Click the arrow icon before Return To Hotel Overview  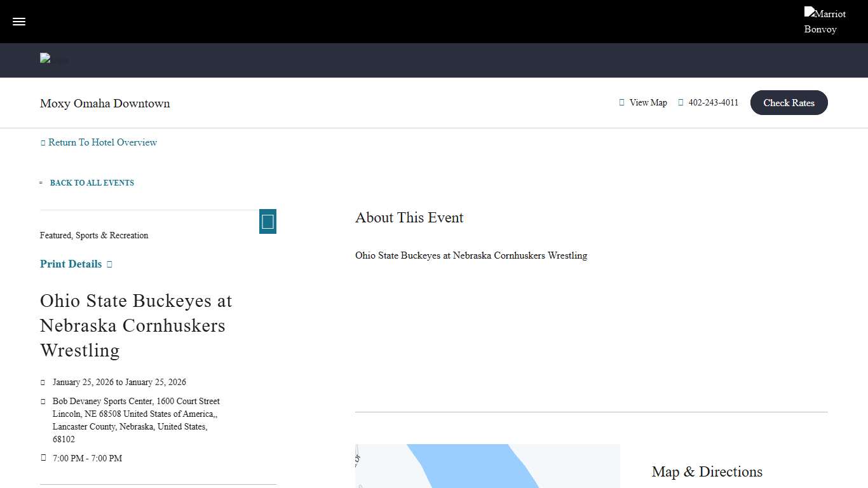pos(43,143)
